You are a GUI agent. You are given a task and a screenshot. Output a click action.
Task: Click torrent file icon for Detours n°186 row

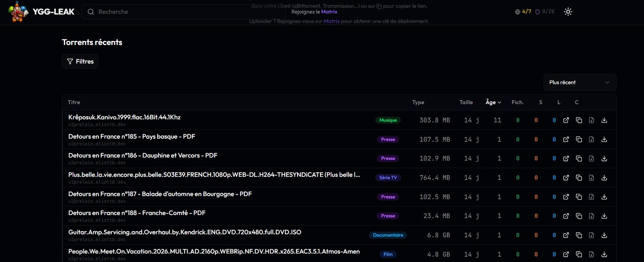pyautogui.click(x=591, y=159)
